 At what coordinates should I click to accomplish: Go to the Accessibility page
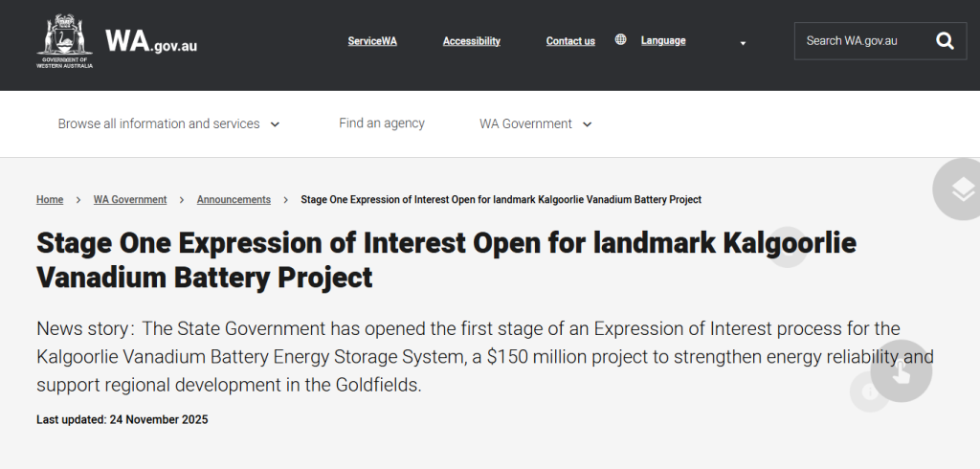(471, 41)
